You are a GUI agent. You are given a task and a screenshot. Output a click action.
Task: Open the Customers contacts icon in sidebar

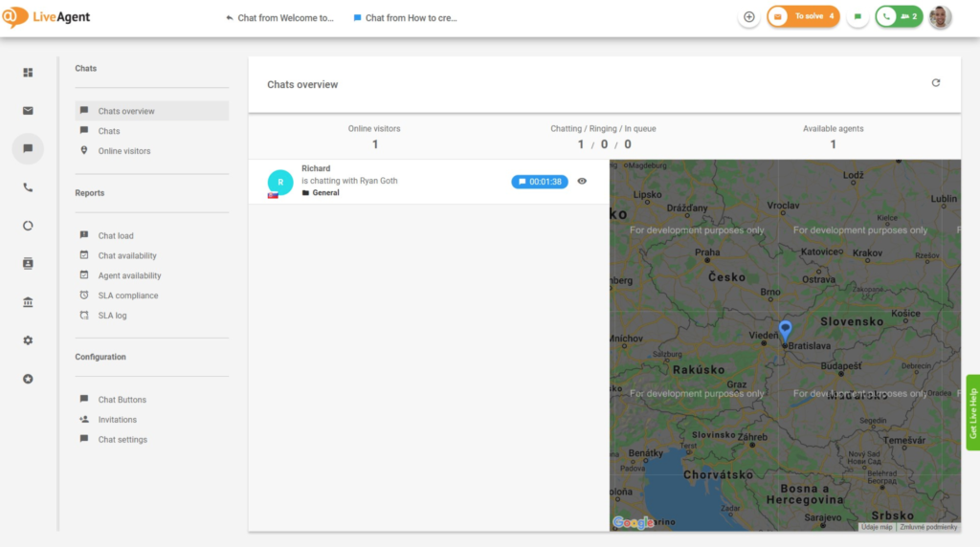(x=28, y=263)
